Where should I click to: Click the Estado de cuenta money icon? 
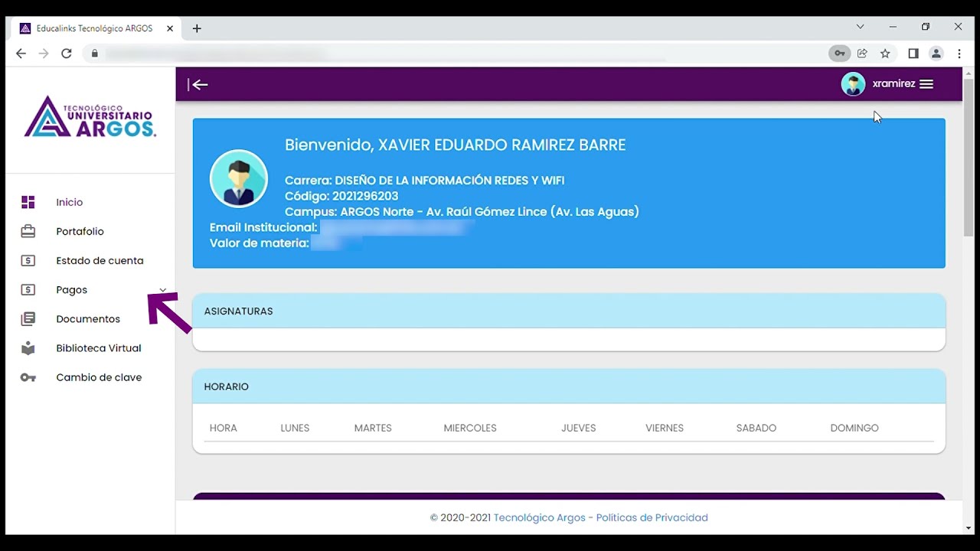[28, 260]
